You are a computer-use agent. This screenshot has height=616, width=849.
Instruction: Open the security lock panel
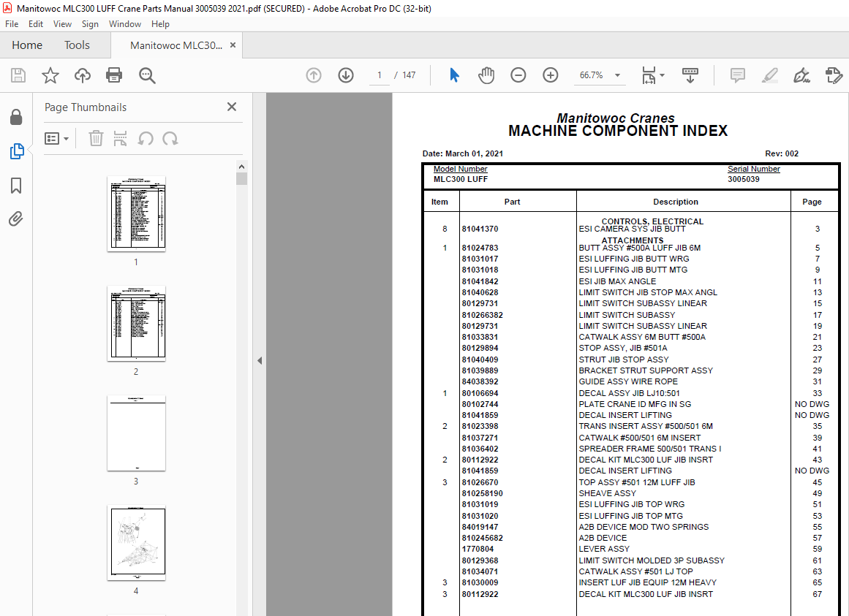click(x=16, y=117)
